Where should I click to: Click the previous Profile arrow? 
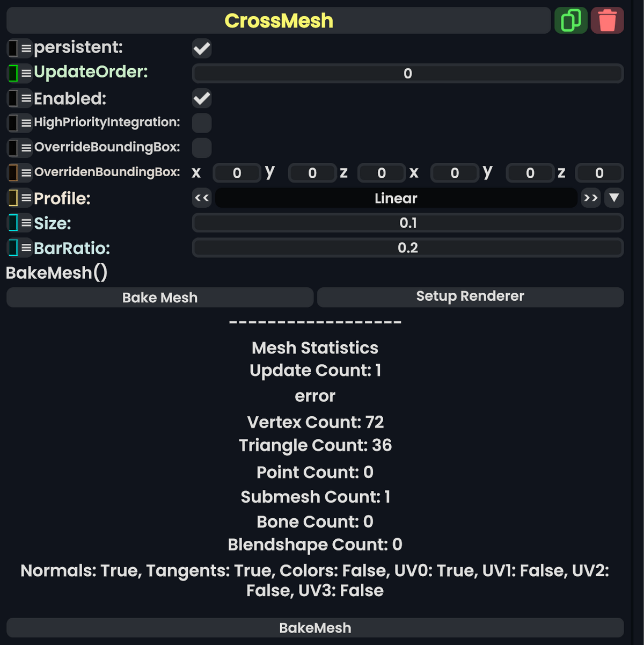tap(201, 198)
